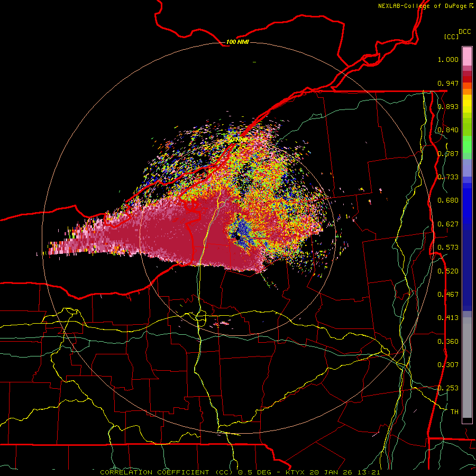Click the [CC] units label above the color bar

[x=452, y=36]
